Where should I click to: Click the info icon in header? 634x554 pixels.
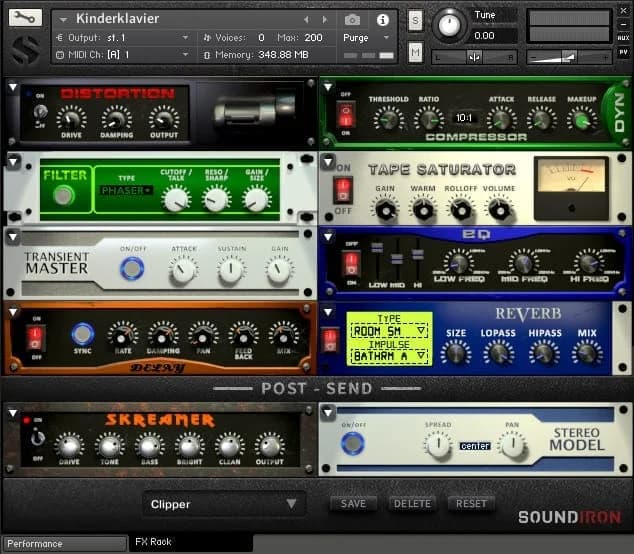point(381,19)
